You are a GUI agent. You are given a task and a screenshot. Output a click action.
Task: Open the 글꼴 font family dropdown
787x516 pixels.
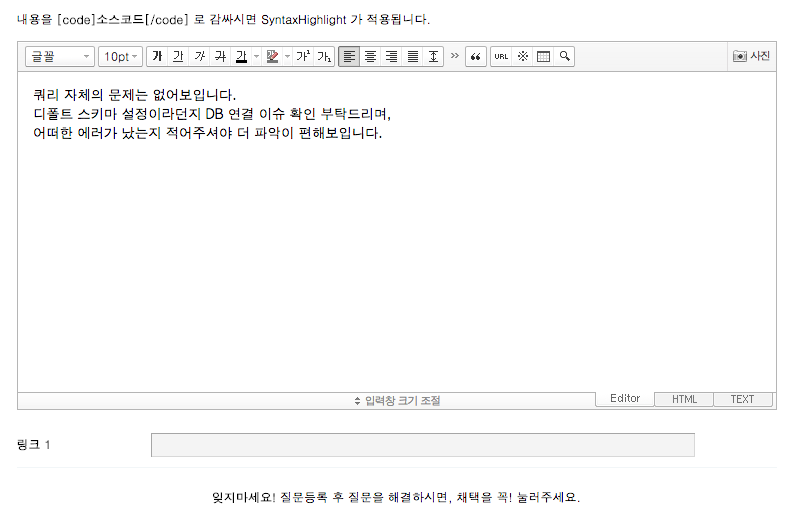pyautogui.click(x=60, y=56)
